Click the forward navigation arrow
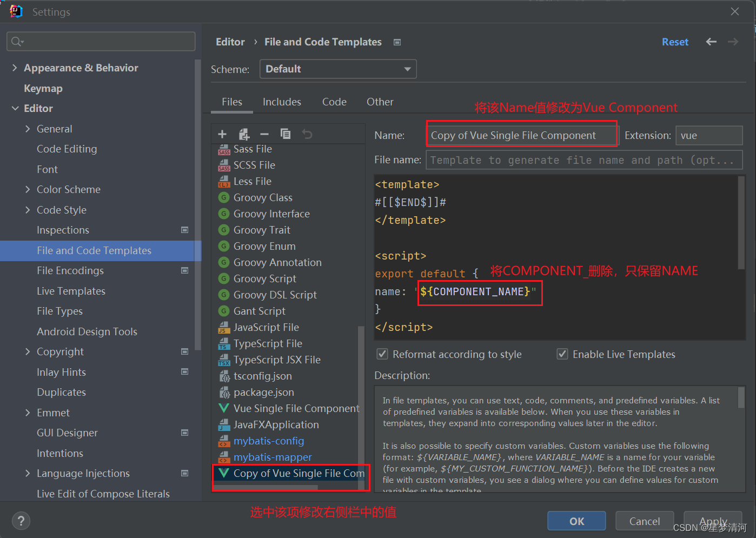This screenshot has height=538, width=756. [x=733, y=42]
